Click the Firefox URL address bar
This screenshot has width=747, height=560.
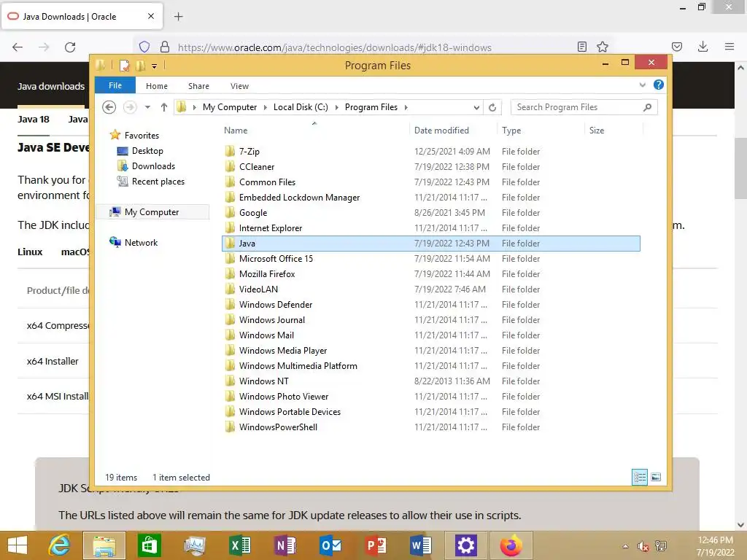click(334, 47)
